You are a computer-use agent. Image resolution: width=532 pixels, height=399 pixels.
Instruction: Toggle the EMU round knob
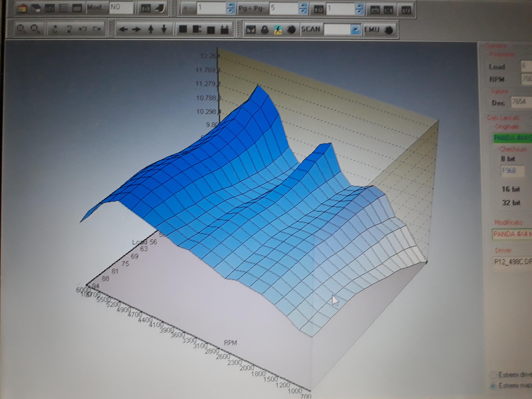pyautogui.click(x=389, y=30)
